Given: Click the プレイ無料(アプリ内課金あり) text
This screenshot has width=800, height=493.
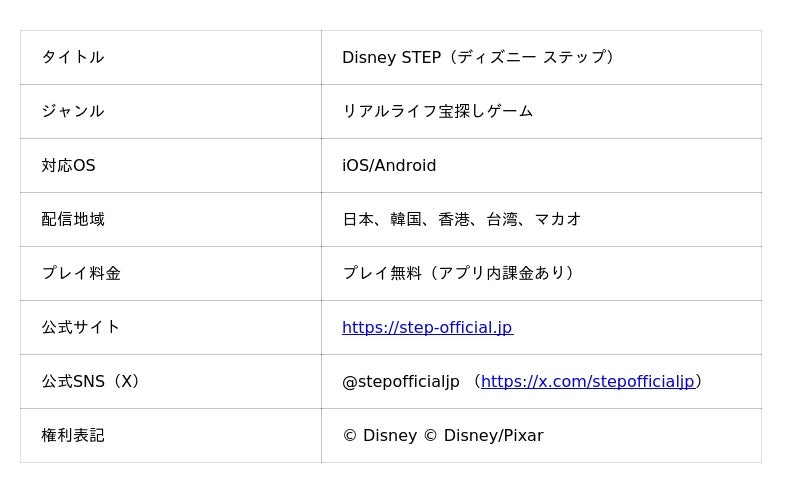Looking at the screenshot, I should tap(460, 274).
